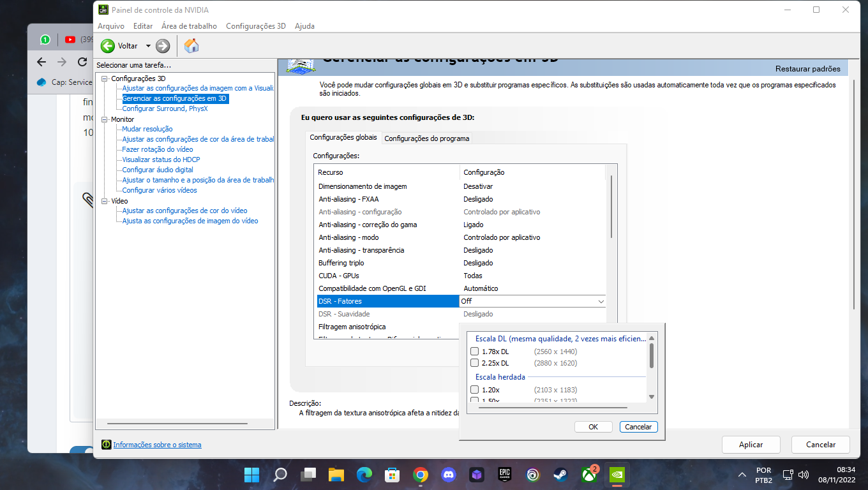Enable the 1.78x DL checkbox
868x490 pixels.
pos(474,352)
